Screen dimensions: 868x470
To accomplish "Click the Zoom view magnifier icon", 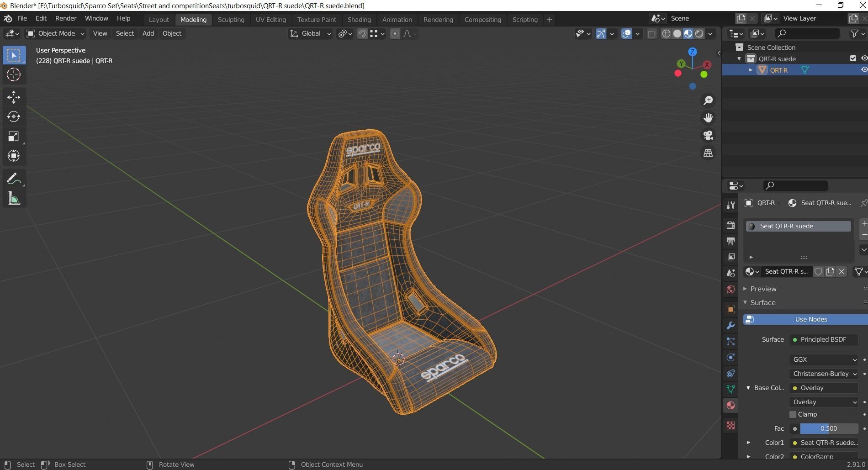I will [x=708, y=100].
